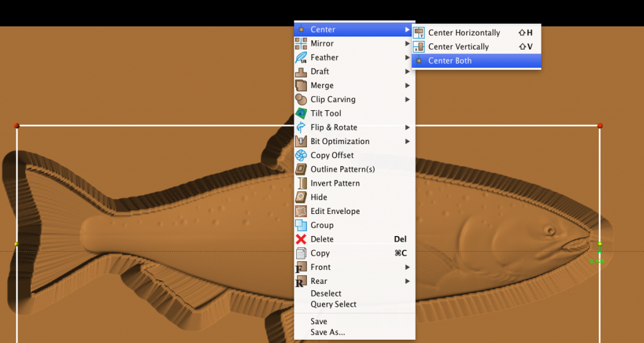Image resolution: width=644 pixels, height=343 pixels.
Task: Click the Feather icon
Action: coord(301,57)
